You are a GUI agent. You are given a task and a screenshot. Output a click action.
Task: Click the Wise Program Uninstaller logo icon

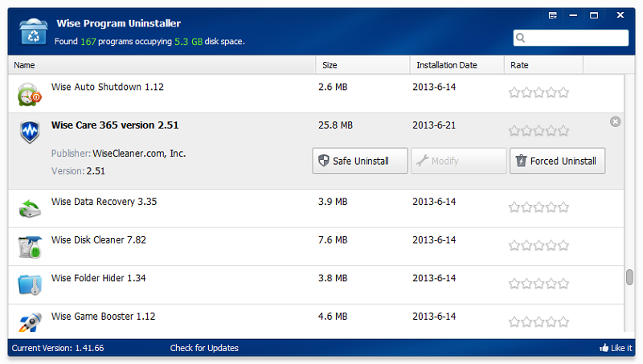coord(31,31)
